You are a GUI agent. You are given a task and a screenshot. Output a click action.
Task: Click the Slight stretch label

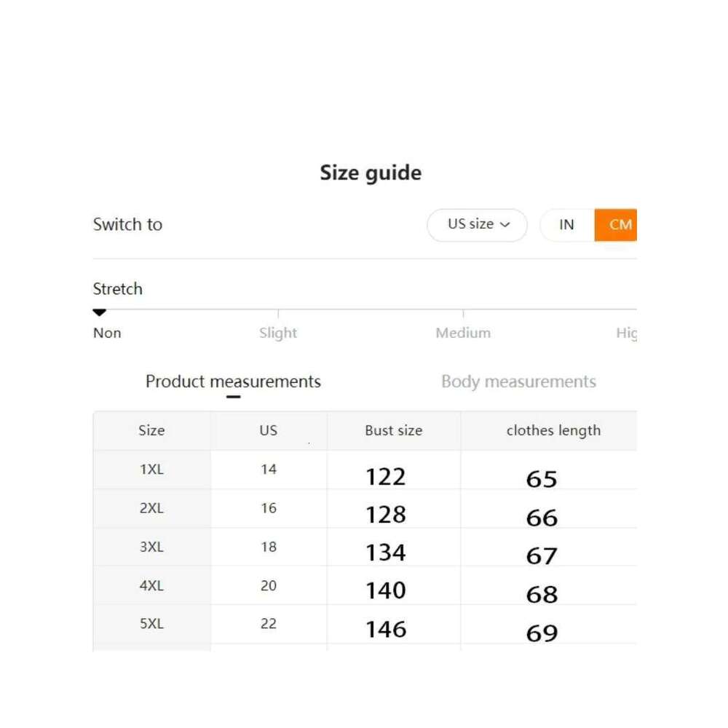(278, 333)
